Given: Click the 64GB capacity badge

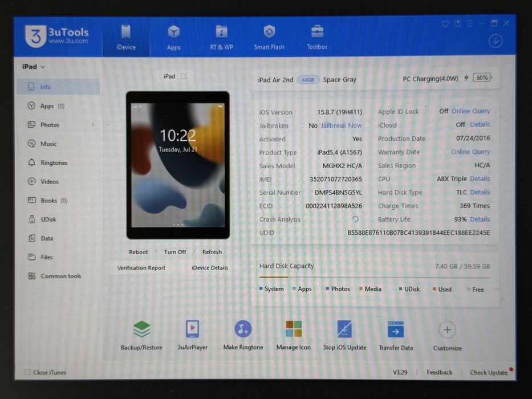Looking at the screenshot, I should click(308, 80).
